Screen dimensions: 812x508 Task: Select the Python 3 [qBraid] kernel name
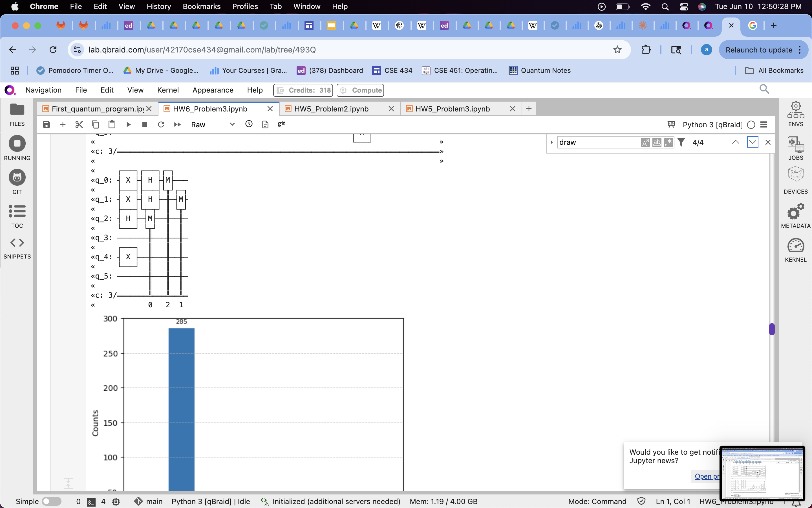tap(712, 125)
